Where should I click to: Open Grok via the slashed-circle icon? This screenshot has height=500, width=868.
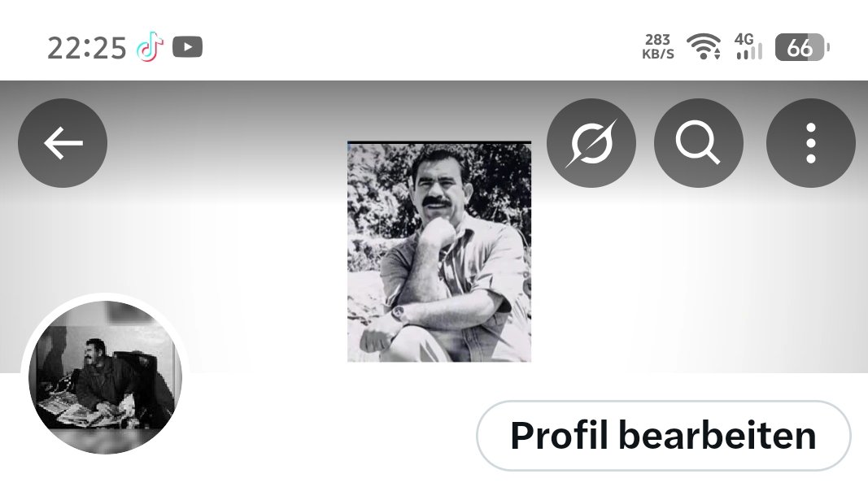591,143
